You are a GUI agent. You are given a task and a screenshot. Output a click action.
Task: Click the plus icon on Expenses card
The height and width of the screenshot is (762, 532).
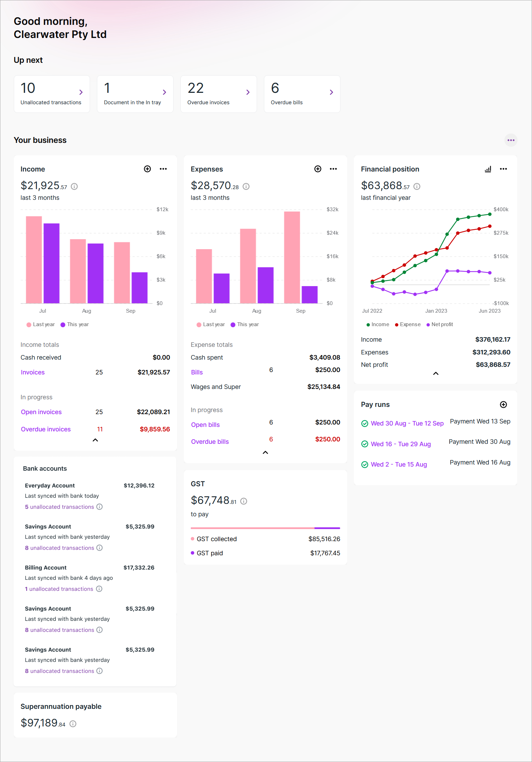(318, 169)
